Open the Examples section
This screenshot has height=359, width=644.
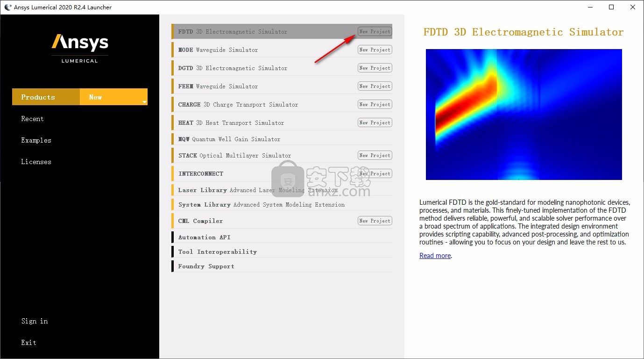point(36,140)
